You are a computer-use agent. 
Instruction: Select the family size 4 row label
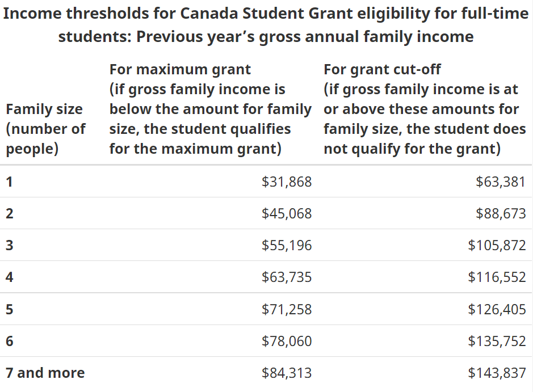click(x=10, y=277)
